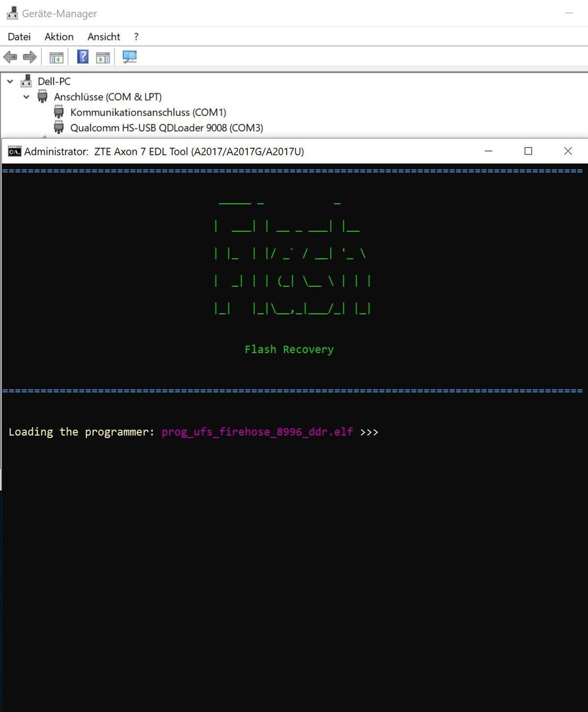Minimize the Geräte-Manager window
588x712 pixels.
point(569,13)
